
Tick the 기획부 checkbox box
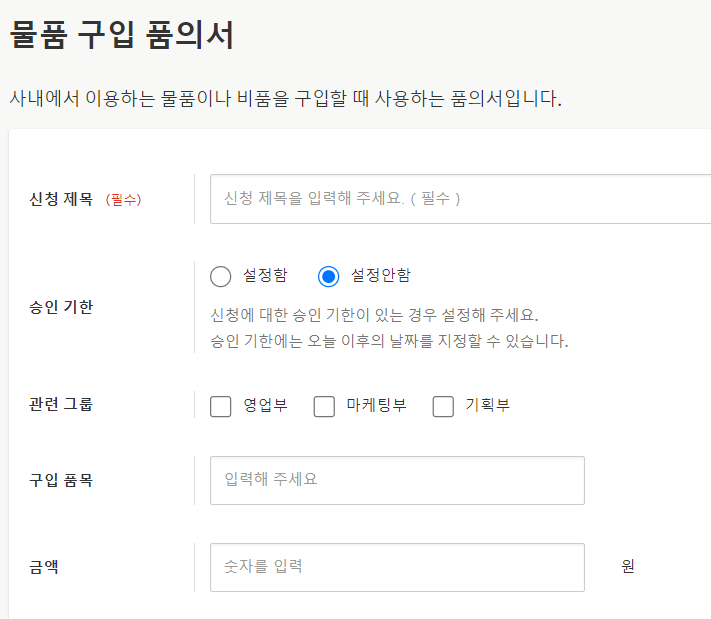pos(443,406)
